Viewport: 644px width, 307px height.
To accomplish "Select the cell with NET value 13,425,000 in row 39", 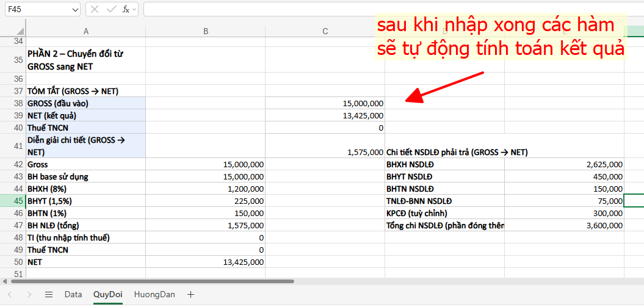I will point(325,115).
